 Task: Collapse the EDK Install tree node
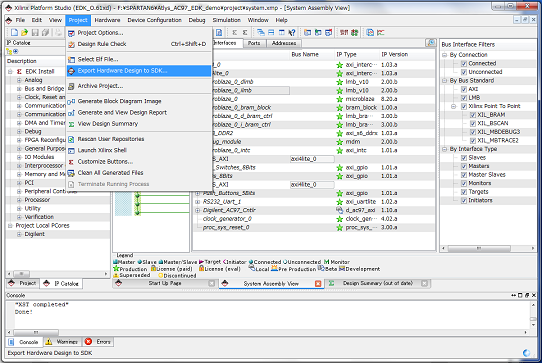[10, 72]
